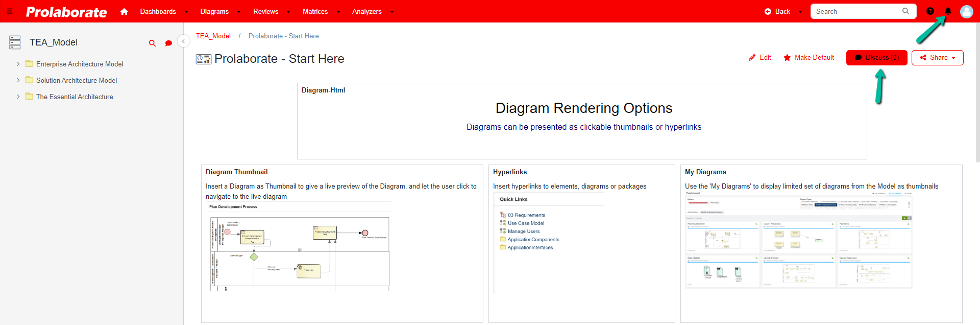Click the diagram icon beside the page title
Image resolution: width=980 pixels, height=325 pixels.
[204, 59]
